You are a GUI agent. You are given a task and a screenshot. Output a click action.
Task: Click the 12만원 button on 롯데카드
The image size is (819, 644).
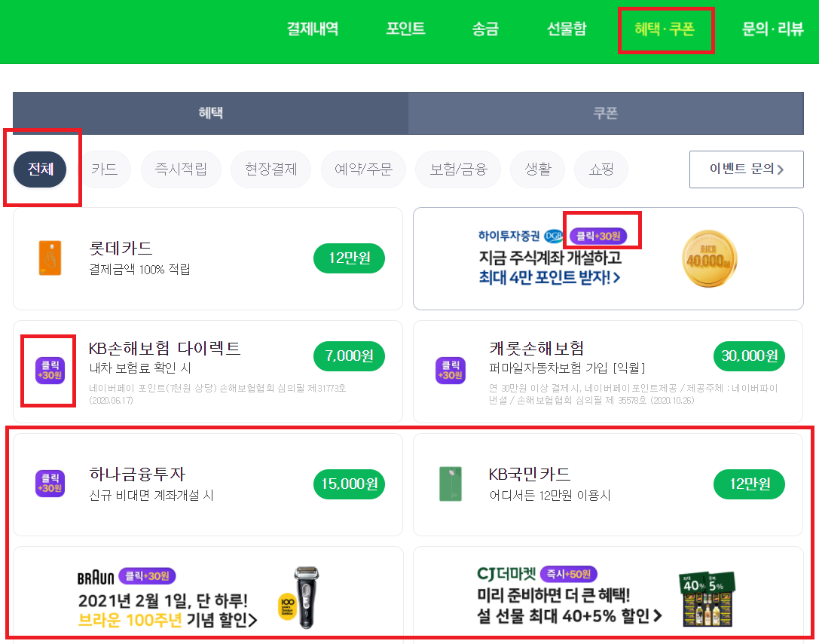(349, 258)
